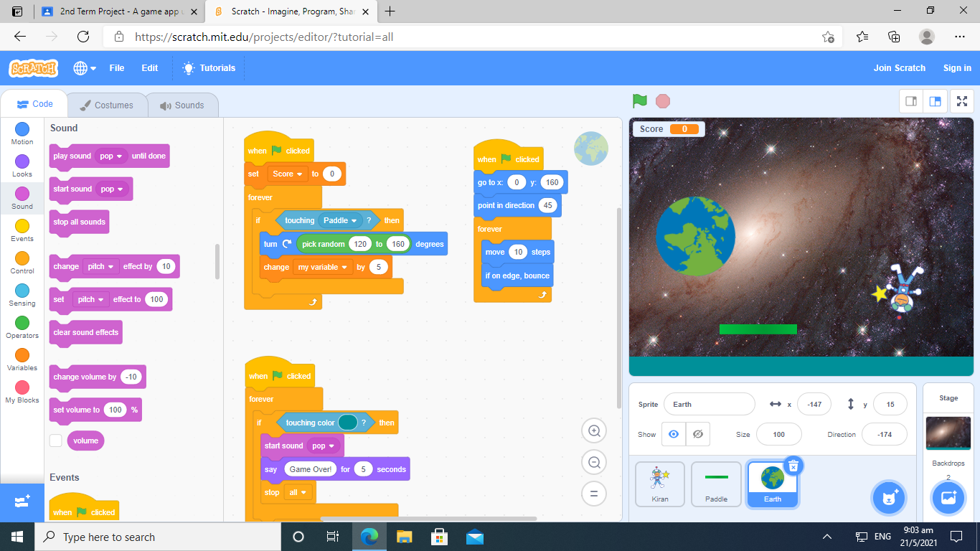Zoom out of the code workspace
980x551 pixels.
tap(594, 462)
